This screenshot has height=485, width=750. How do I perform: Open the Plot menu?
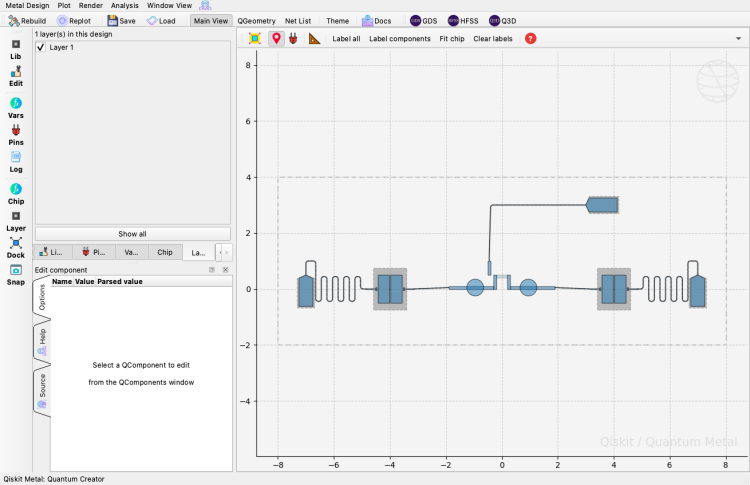pos(64,5)
